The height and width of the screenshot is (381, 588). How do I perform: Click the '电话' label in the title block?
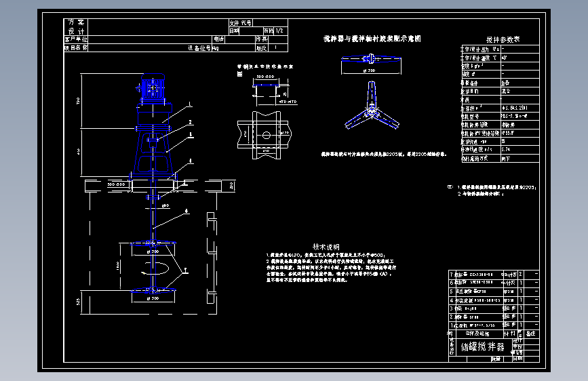(x=219, y=39)
